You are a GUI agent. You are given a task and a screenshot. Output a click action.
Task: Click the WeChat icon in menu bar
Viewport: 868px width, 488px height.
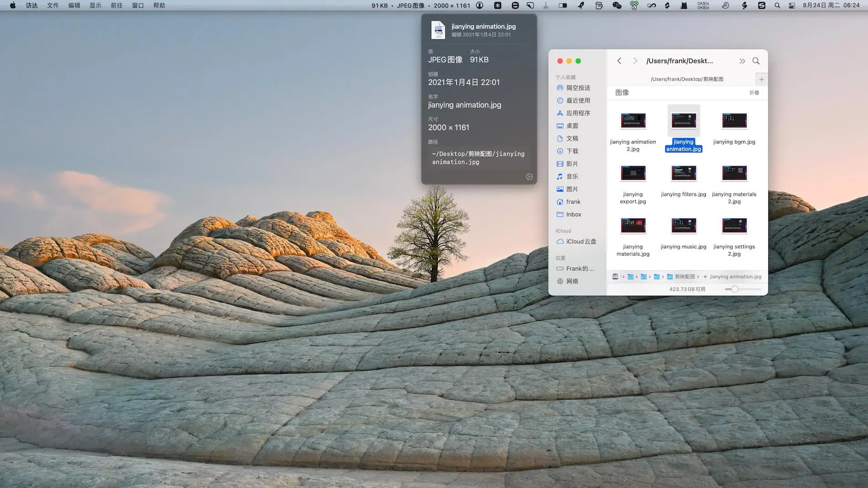(x=617, y=5)
